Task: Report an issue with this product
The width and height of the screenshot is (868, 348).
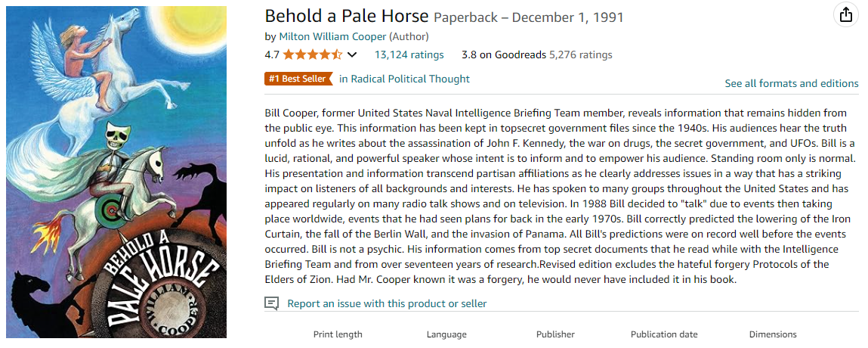Action: (x=387, y=303)
